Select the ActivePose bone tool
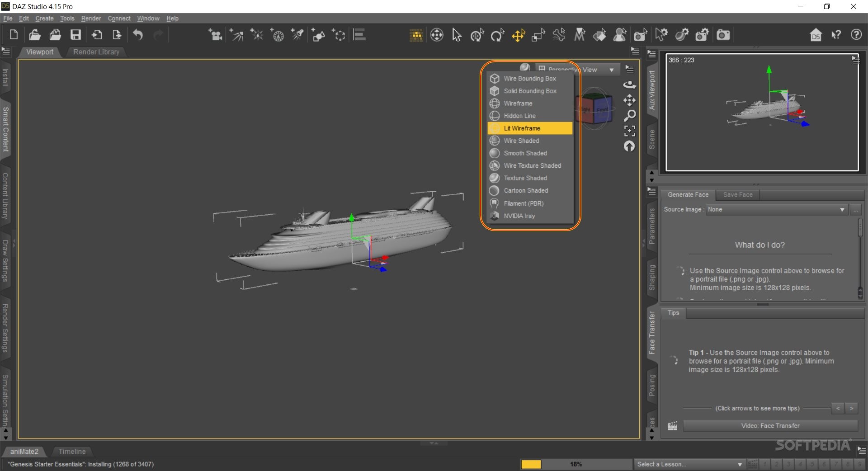The height and width of the screenshot is (471, 868). click(559, 35)
